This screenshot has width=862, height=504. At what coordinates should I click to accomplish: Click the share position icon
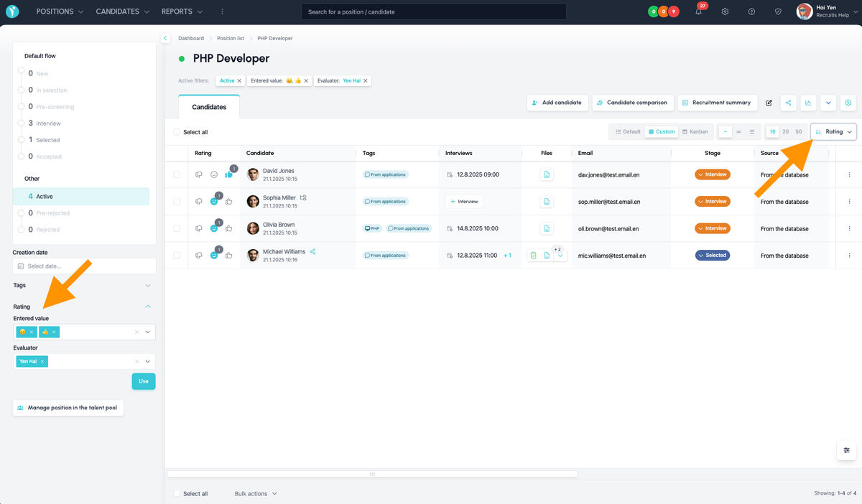pos(788,103)
